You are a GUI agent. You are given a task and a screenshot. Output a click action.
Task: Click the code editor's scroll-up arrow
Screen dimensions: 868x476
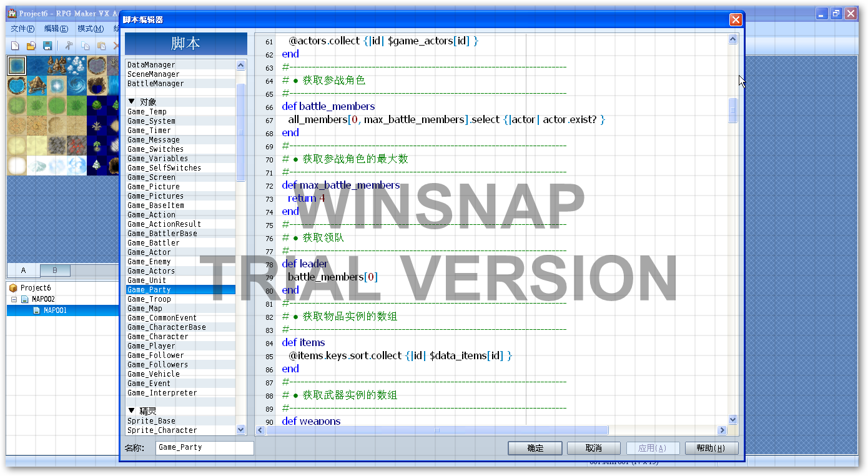[733, 39]
